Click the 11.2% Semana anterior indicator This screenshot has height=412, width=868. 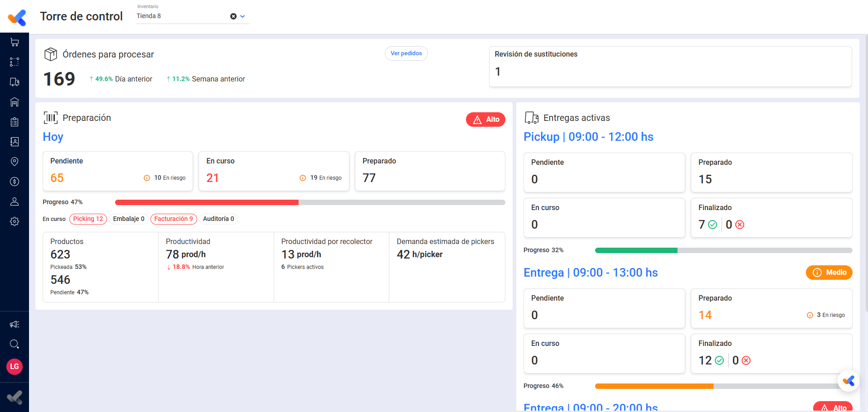coord(205,79)
